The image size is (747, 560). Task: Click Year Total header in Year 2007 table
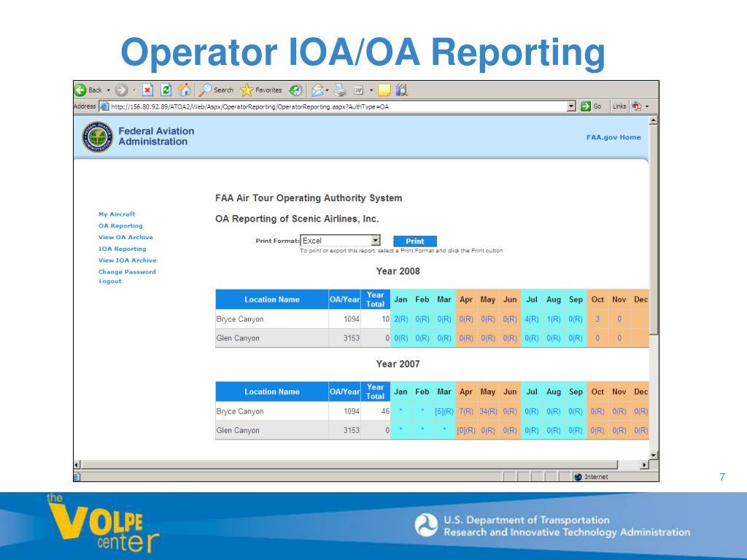pos(376,392)
